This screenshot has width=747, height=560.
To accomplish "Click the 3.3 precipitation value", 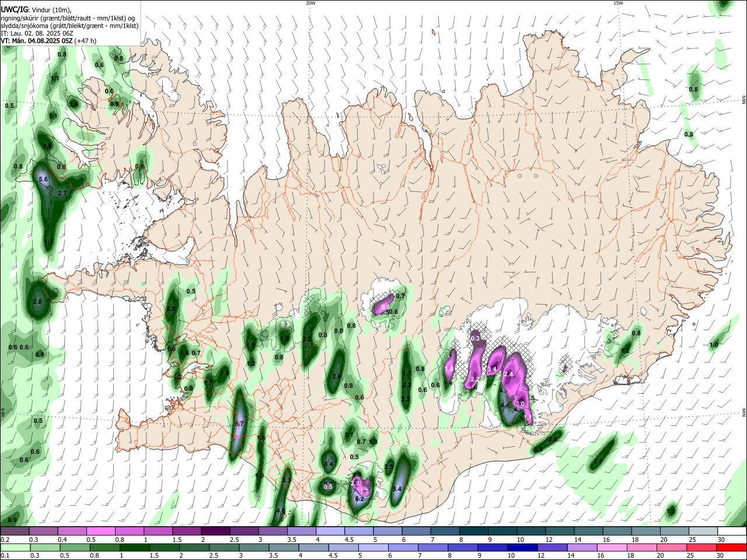I will tap(287, 480).
